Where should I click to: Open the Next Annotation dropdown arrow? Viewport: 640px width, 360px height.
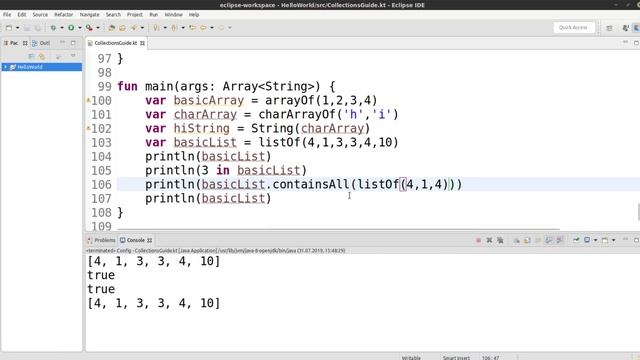(165, 28)
